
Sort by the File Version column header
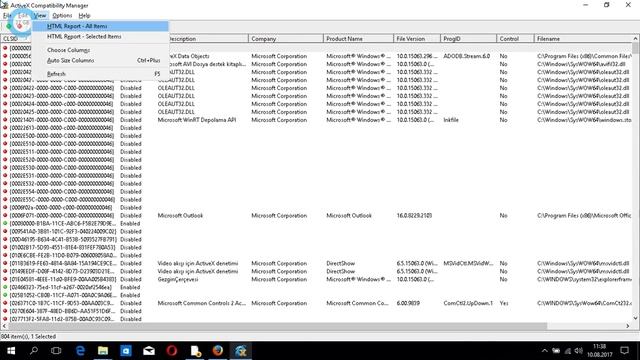pos(417,39)
